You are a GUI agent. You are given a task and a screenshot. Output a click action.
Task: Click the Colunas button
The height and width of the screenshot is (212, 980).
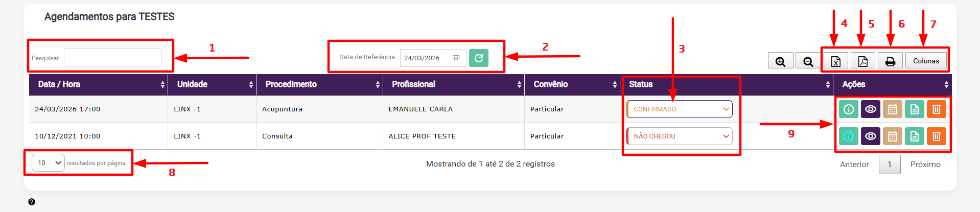(x=926, y=61)
